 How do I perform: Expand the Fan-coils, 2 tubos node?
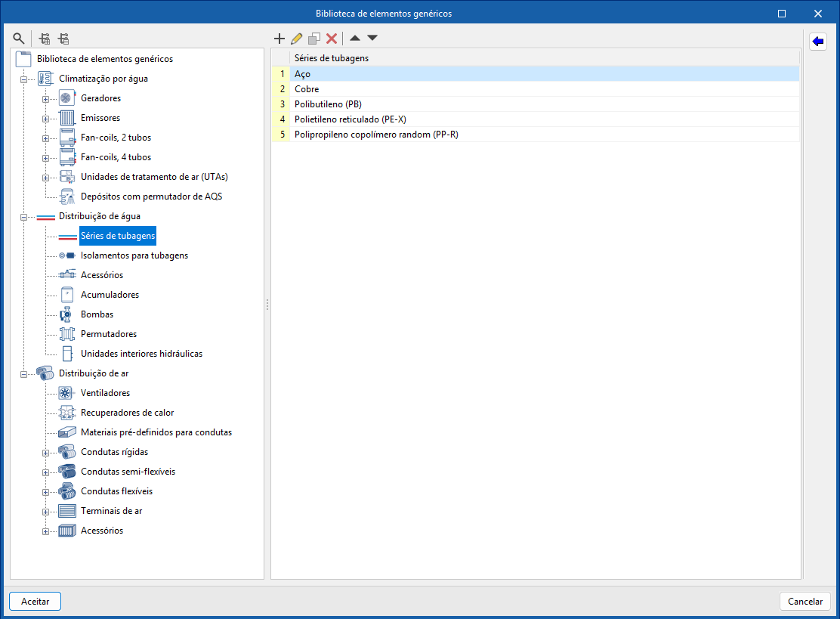click(45, 138)
